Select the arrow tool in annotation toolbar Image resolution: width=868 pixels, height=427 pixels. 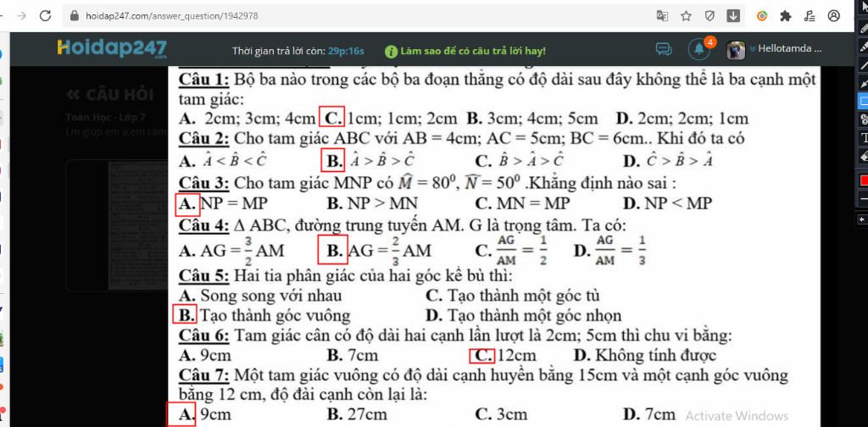[864, 83]
